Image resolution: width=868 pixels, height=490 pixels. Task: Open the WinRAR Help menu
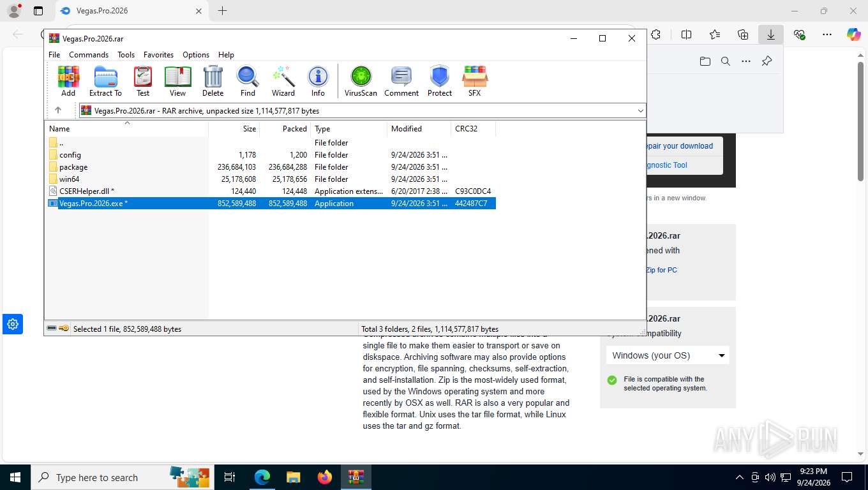(226, 55)
